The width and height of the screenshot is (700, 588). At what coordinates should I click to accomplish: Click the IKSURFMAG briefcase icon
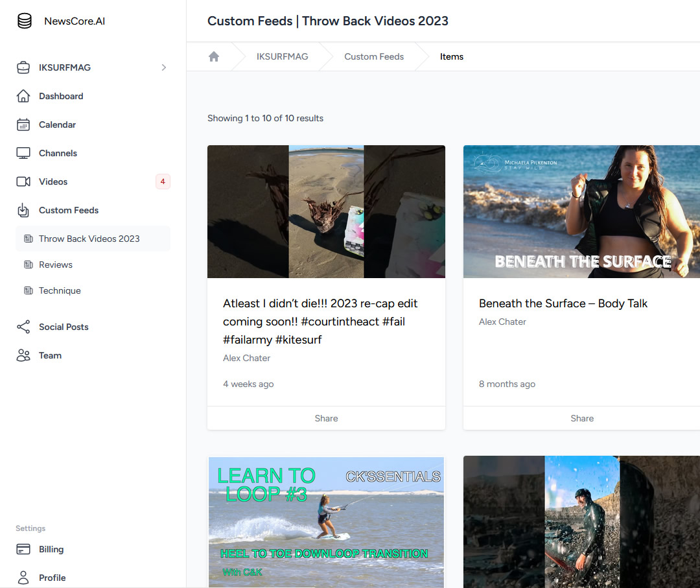click(x=23, y=67)
